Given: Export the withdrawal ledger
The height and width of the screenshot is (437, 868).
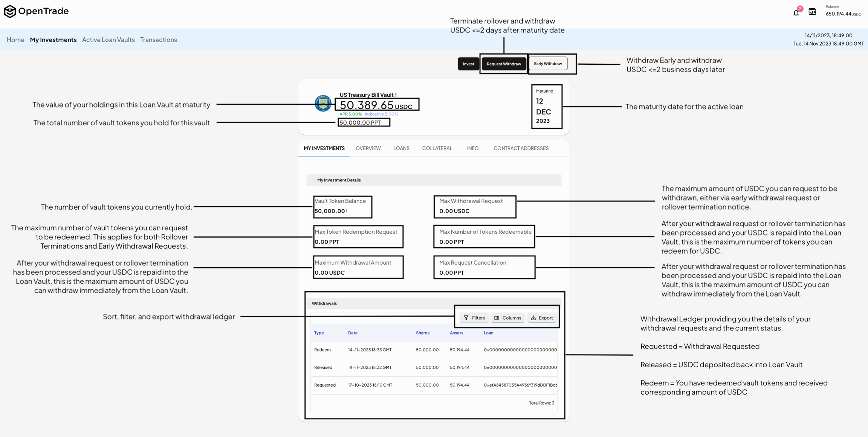Looking at the screenshot, I should point(542,318).
